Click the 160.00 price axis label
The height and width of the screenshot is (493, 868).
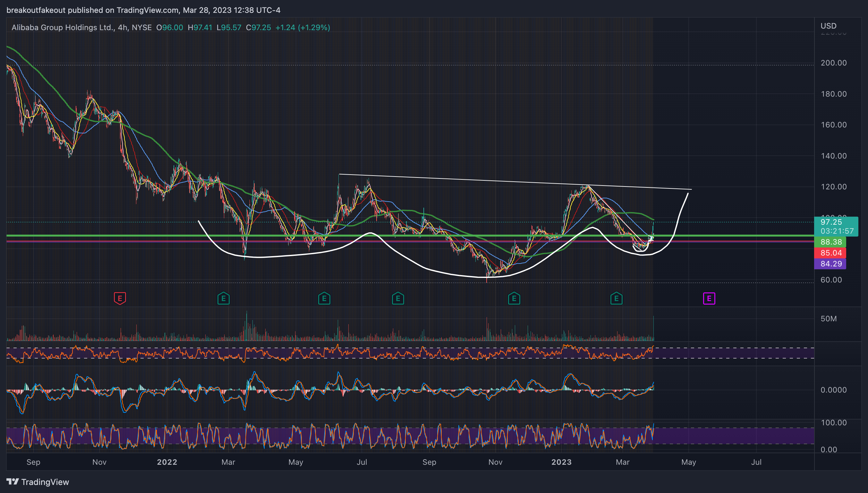[833, 125]
